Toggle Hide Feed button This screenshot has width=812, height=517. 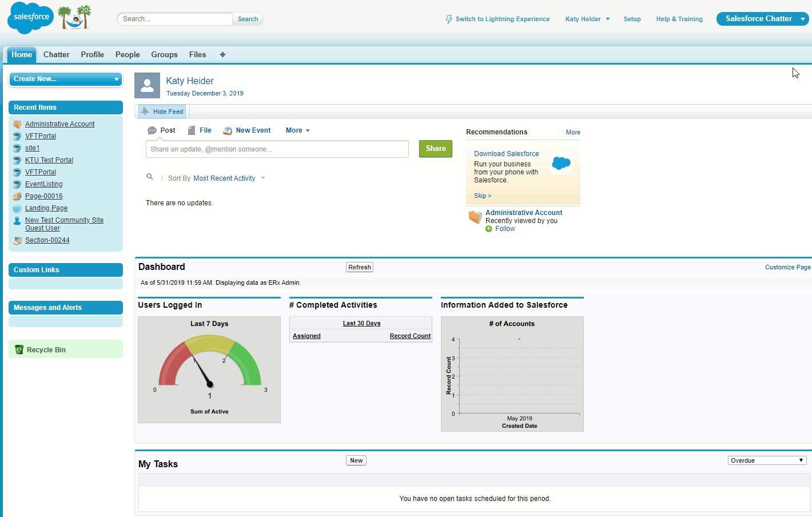162,112
